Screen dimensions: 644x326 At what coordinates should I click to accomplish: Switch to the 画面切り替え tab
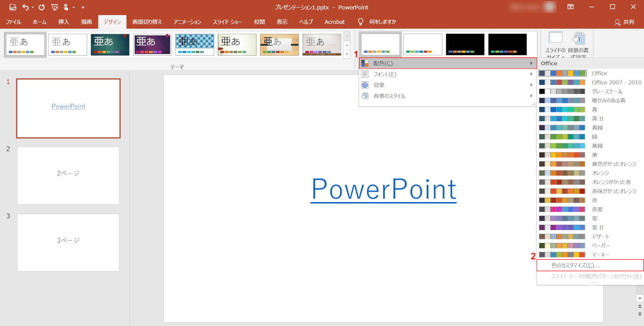pos(147,22)
